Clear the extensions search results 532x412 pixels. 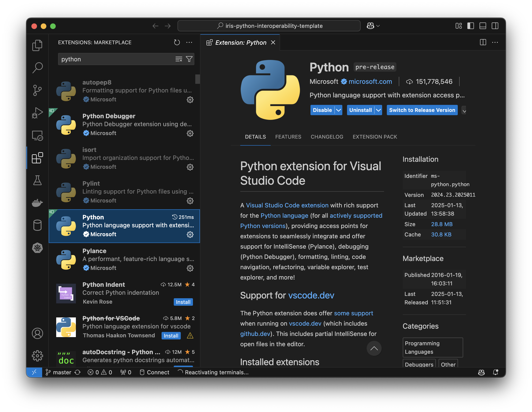click(179, 59)
